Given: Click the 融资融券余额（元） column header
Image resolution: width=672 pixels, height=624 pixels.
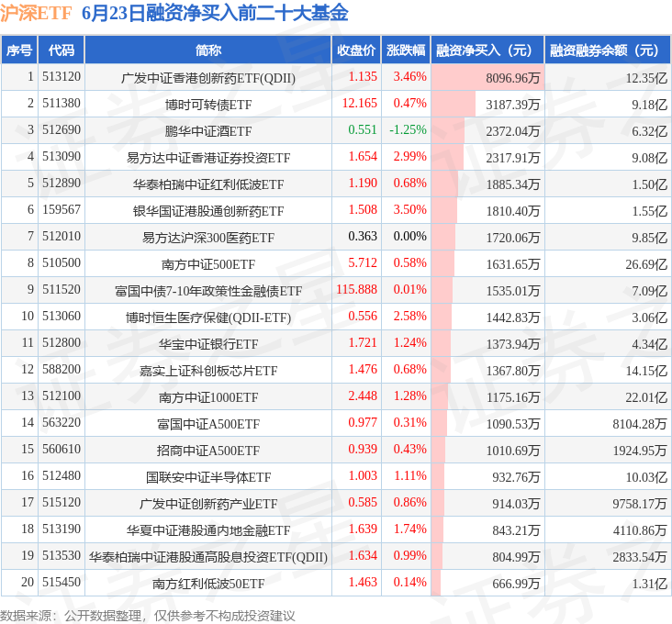Looking at the screenshot, I should click(608, 50).
